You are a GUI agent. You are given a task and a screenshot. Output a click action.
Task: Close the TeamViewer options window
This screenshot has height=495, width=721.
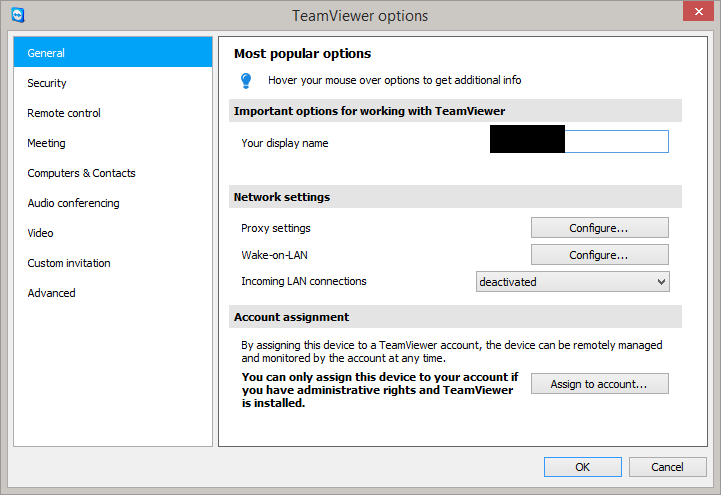(x=698, y=11)
